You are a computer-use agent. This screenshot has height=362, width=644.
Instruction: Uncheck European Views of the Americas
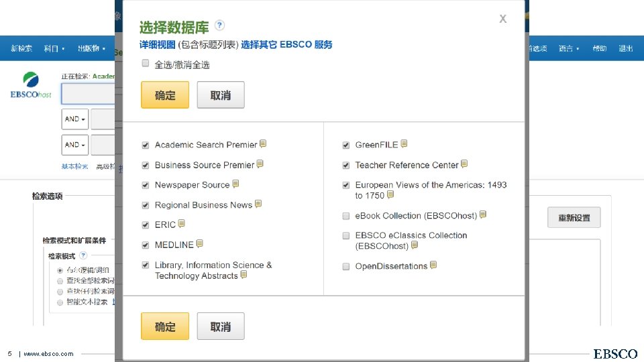point(346,185)
